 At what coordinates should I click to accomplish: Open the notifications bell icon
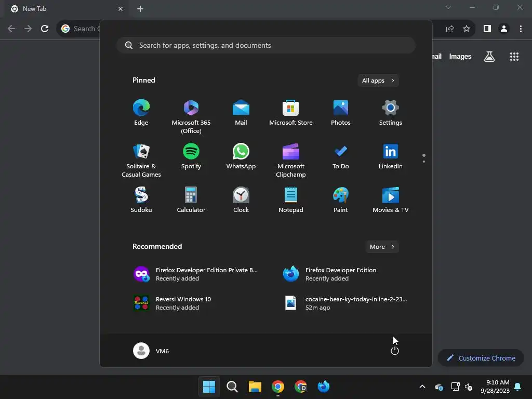(x=518, y=387)
